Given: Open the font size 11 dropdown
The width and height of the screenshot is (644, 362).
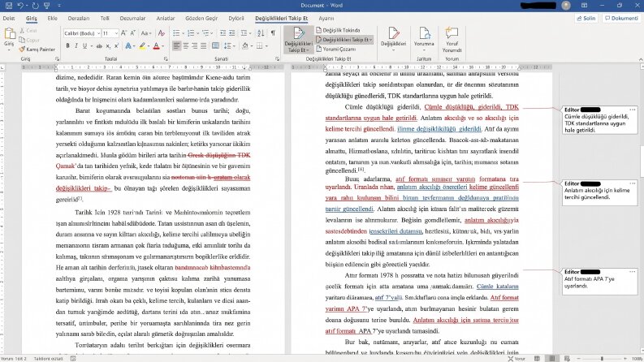Looking at the screenshot, I should (116, 33).
